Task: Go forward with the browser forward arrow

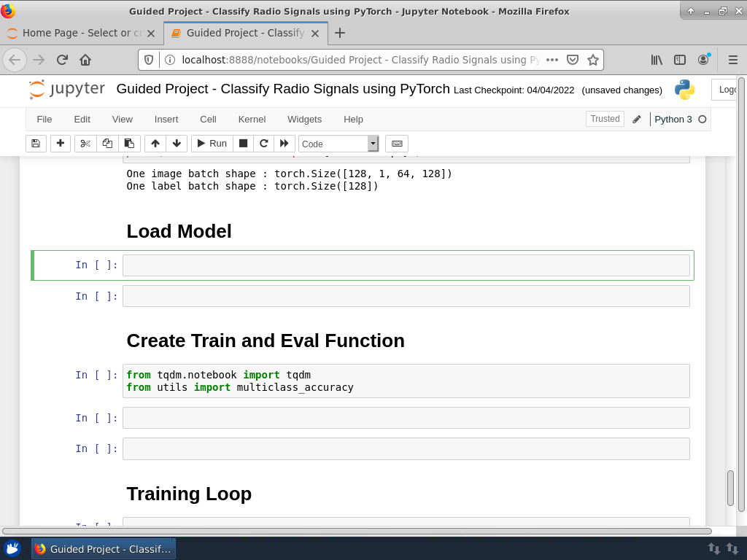Action: (x=39, y=60)
